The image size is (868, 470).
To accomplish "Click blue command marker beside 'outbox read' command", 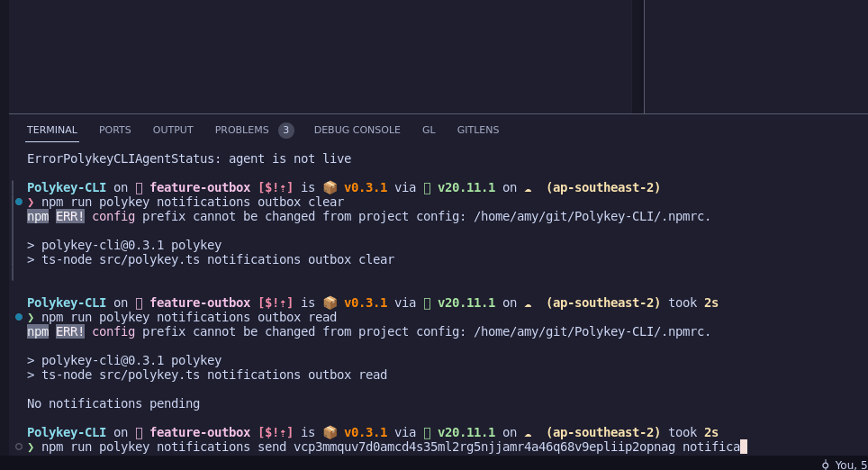I will click(19, 317).
